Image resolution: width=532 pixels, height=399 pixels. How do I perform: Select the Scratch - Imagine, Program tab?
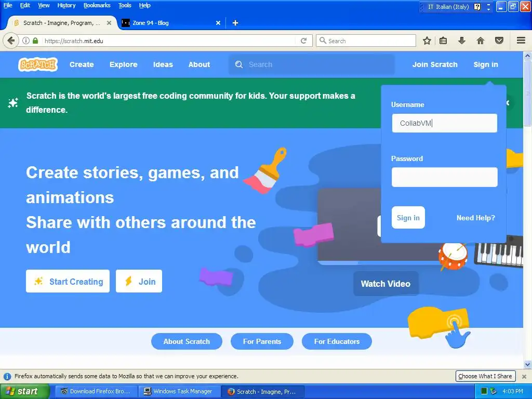pyautogui.click(x=62, y=23)
